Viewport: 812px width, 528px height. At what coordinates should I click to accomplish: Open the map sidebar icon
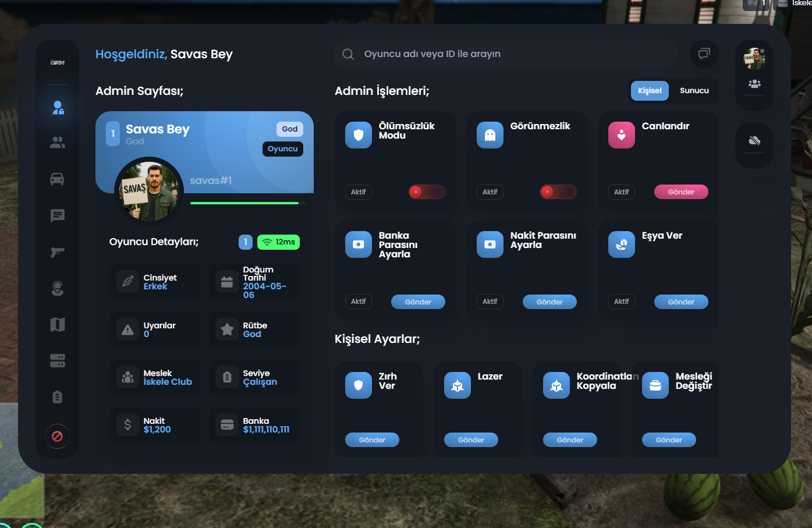tap(58, 324)
